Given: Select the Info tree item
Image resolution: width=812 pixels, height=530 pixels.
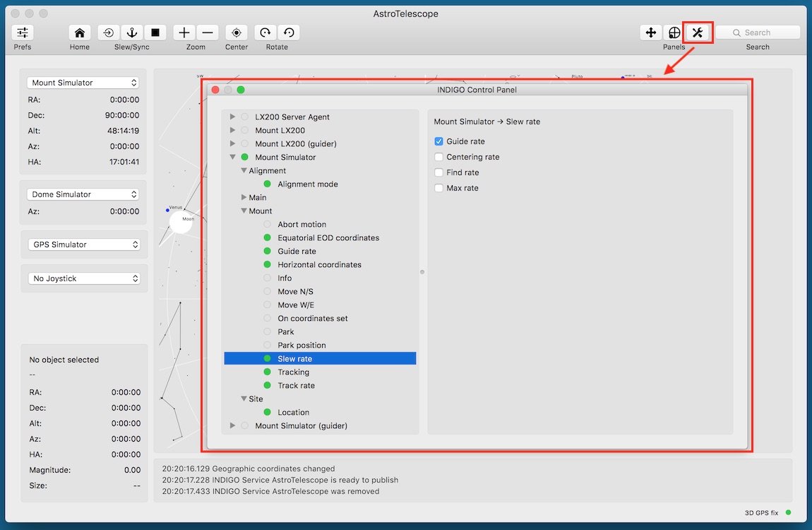Looking at the screenshot, I should tap(285, 278).
